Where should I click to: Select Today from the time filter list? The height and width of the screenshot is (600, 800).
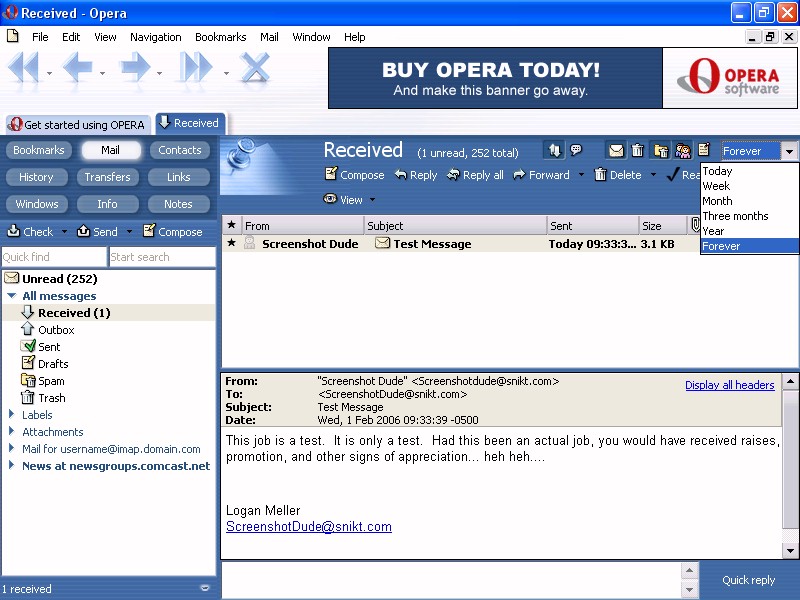[749, 171]
